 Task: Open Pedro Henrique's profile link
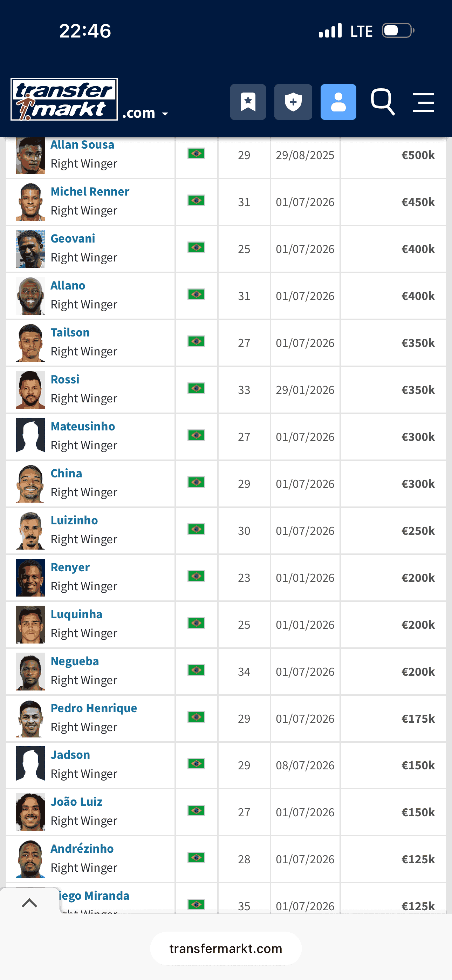click(x=94, y=708)
